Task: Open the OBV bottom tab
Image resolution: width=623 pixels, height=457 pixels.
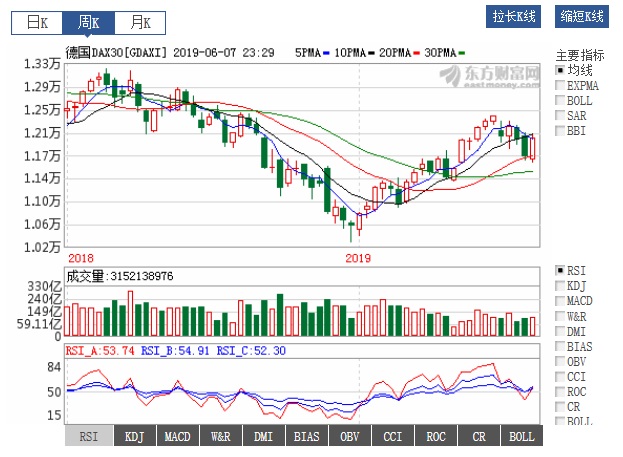Action: coord(350,436)
